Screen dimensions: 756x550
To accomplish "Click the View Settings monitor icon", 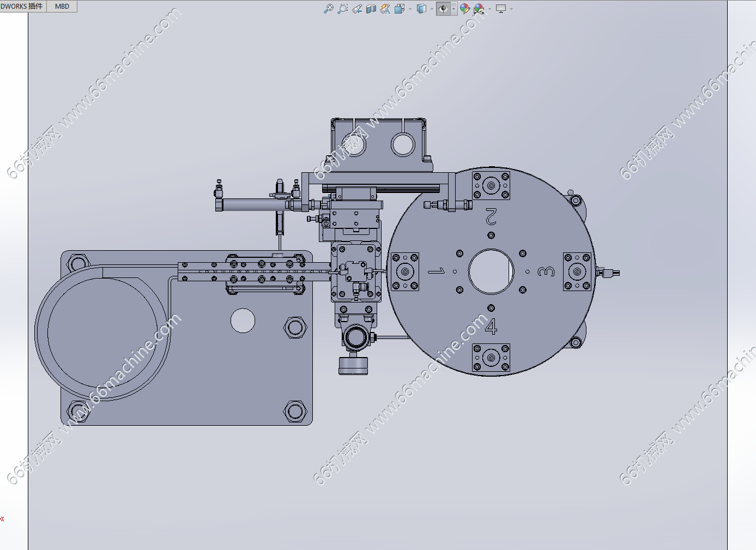I will point(500,9).
